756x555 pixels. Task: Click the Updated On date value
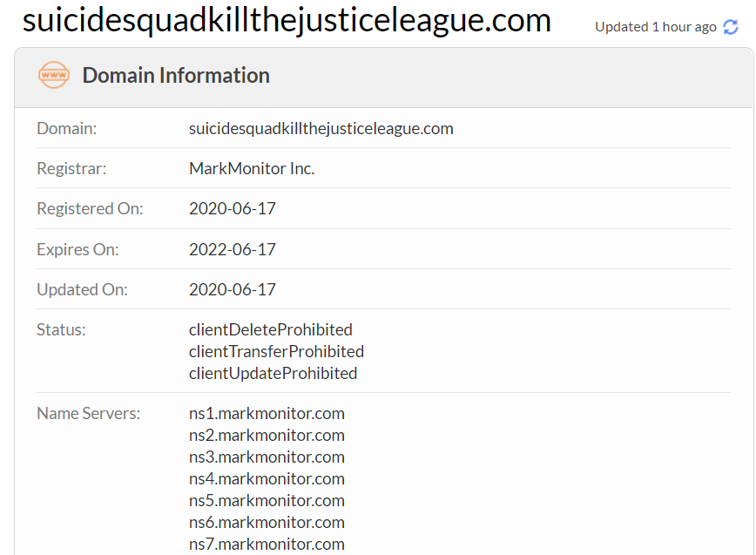pos(233,289)
